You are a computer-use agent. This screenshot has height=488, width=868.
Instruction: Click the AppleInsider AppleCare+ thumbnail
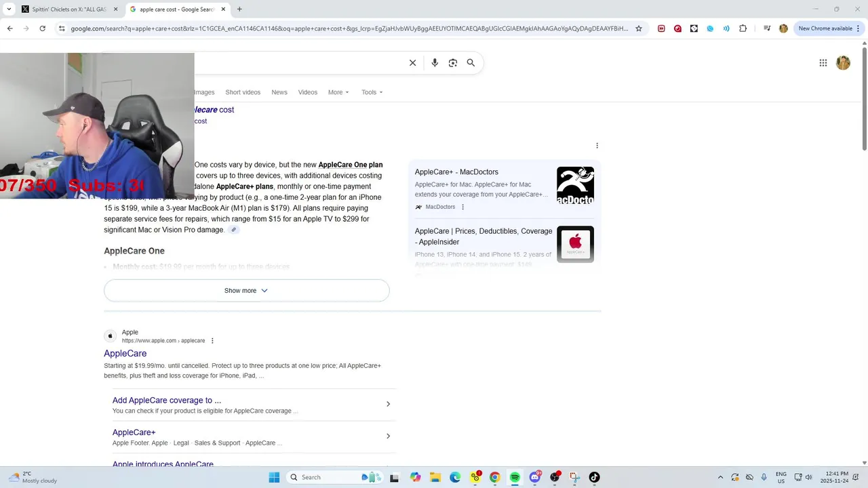[x=575, y=244]
